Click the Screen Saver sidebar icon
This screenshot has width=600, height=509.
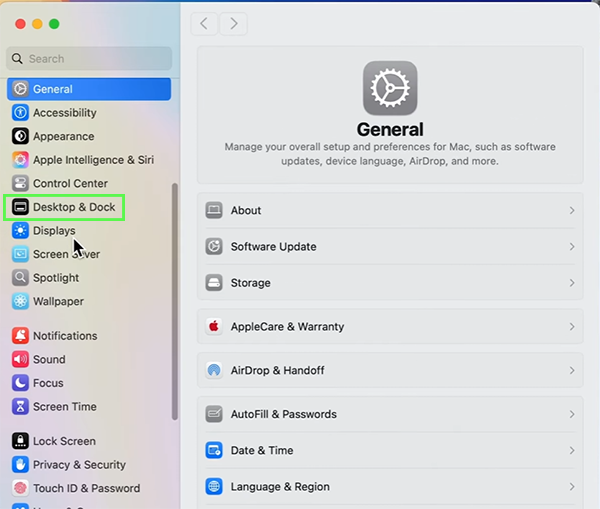coord(20,254)
